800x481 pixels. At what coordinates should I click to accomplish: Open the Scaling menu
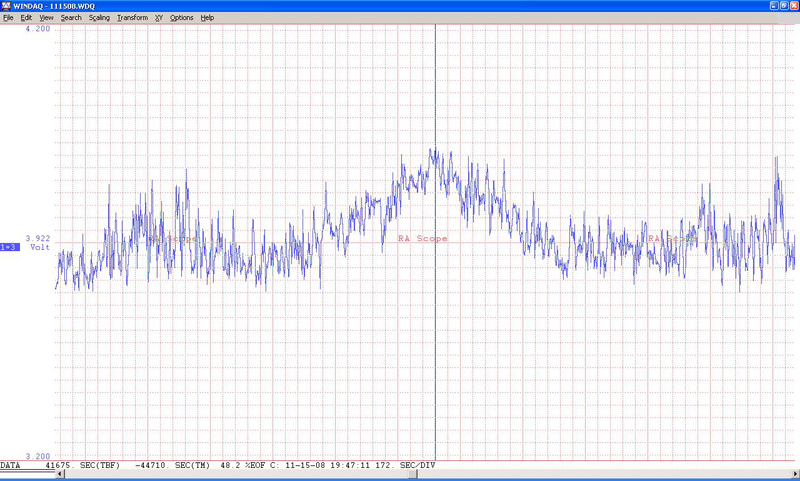pyautogui.click(x=99, y=18)
